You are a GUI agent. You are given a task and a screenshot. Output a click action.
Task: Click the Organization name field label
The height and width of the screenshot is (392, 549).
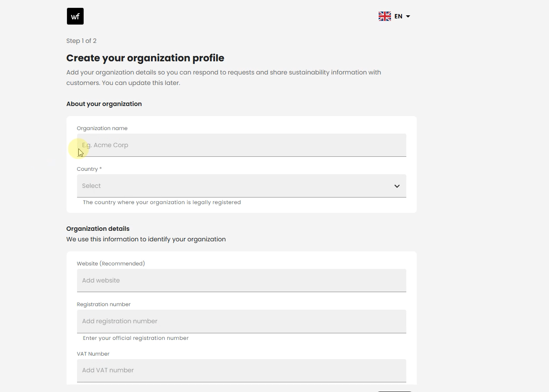point(102,128)
